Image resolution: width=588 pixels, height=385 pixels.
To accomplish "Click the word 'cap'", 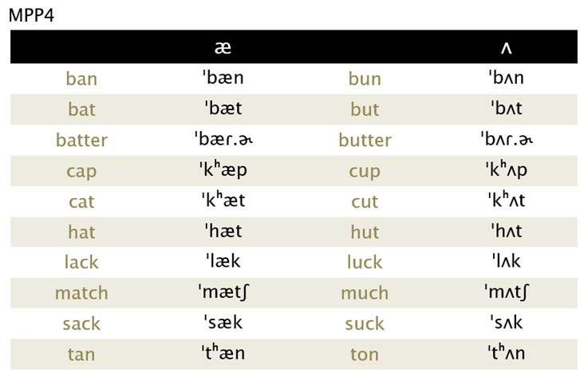I will (81, 171).
